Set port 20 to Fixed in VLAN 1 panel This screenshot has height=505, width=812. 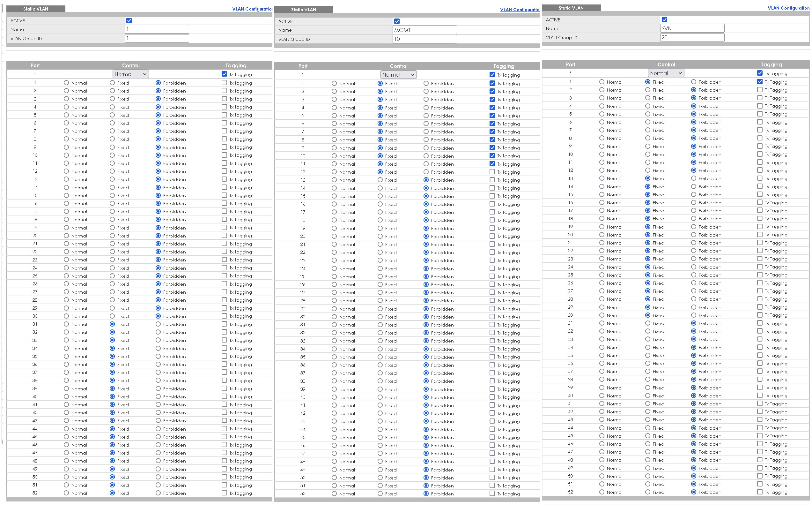[x=112, y=236]
